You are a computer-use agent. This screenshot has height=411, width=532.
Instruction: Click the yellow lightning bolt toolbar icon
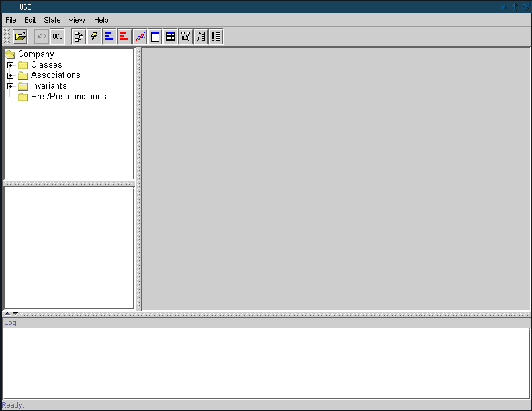coord(94,36)
